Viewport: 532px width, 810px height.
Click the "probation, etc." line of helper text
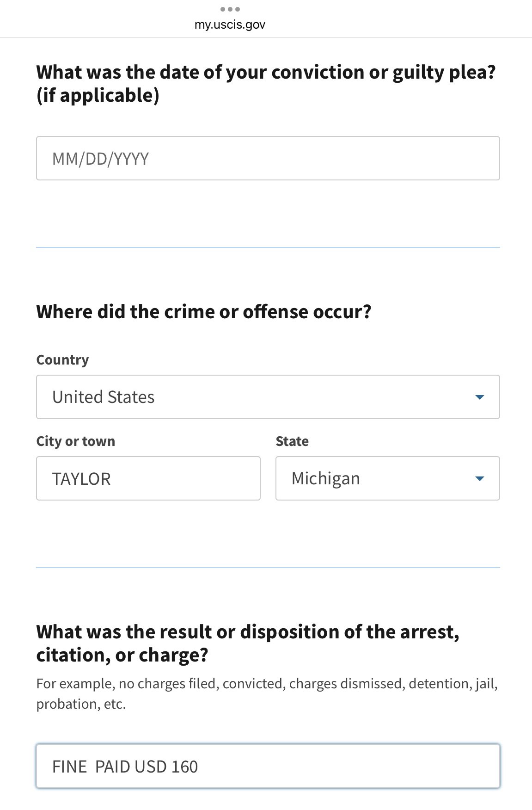click(81, 704)
